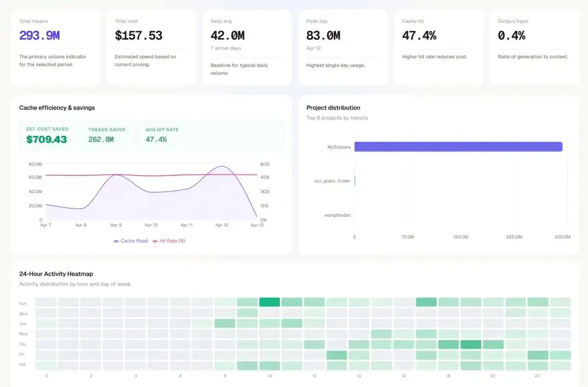Click the 83.0M peak day value

(323, 35)
